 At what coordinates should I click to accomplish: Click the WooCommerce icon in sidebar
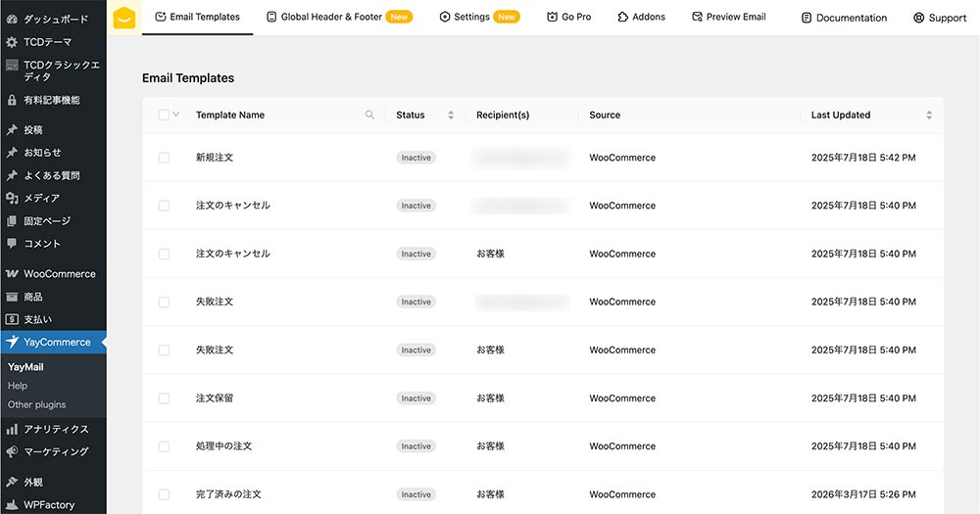click(x=12, y=274)
